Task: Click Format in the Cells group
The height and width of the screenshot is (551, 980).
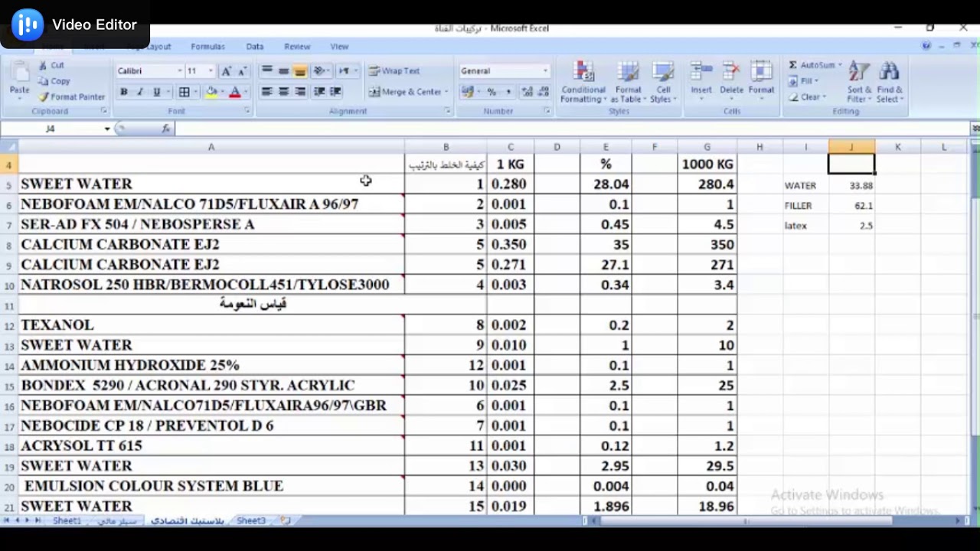Action: click(x=761, y=79)
